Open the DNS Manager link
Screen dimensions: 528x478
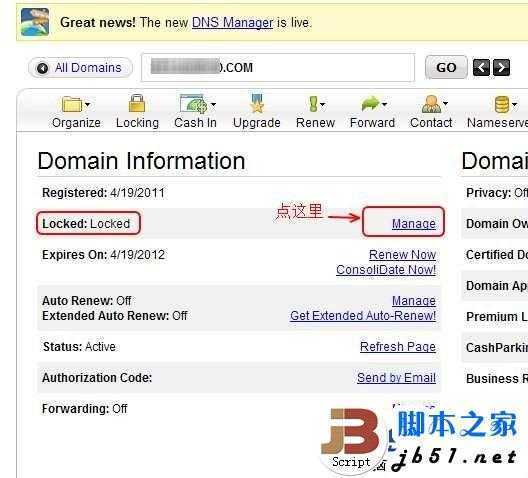[232, 23]
